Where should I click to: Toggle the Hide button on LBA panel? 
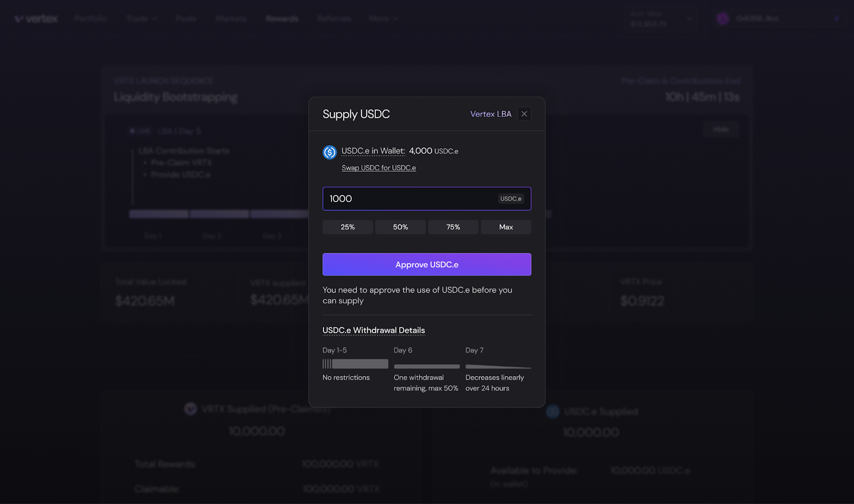721,130
